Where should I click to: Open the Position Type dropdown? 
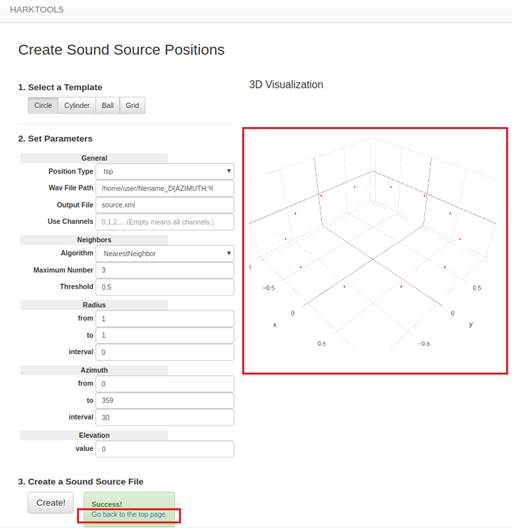[165, 171]
